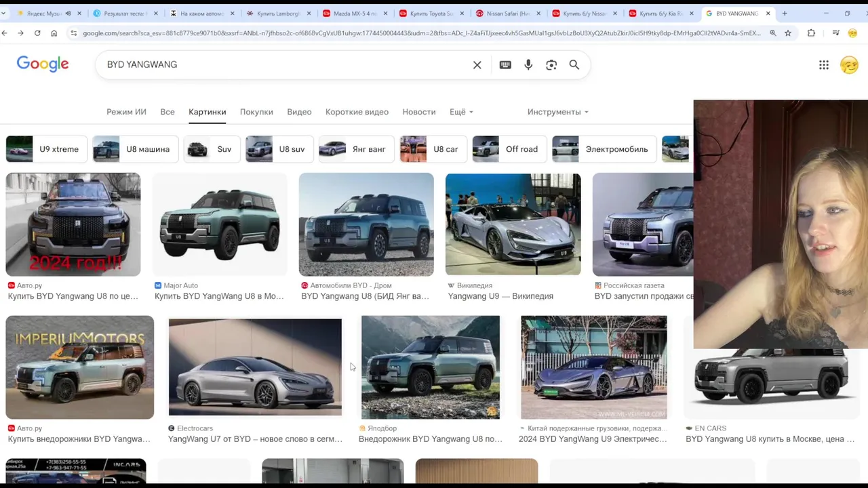Open Короткие видео results

tap(357, 112)
